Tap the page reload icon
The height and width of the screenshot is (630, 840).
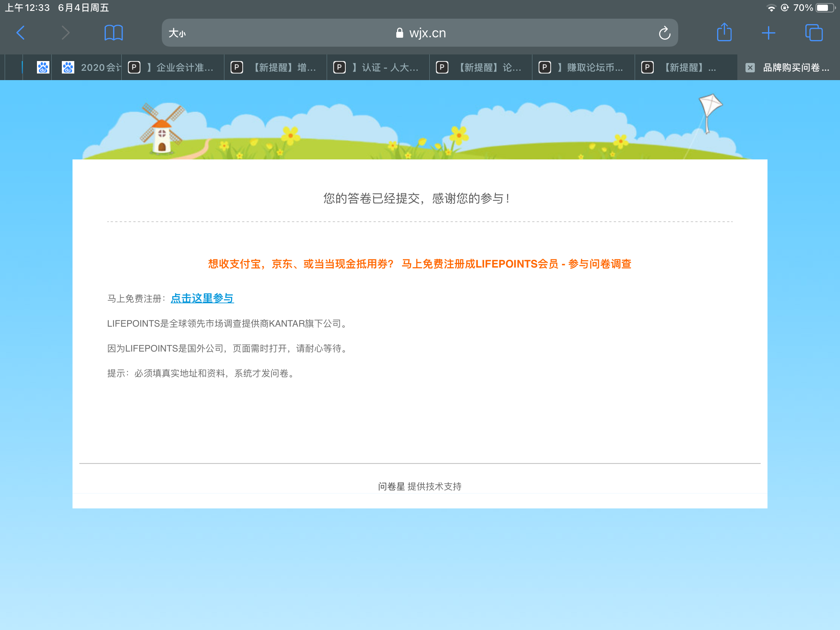[x=665, y=33]
